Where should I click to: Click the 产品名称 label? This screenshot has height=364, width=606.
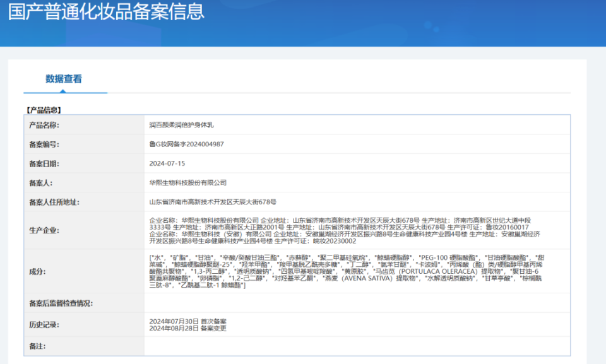pos(44,125)
